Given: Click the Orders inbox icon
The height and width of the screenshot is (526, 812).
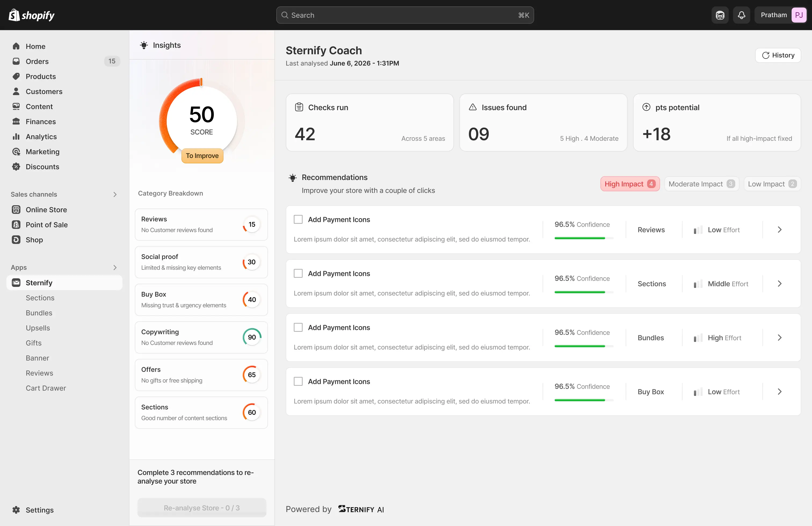Looking at the screenshot, I should point(16,61).
